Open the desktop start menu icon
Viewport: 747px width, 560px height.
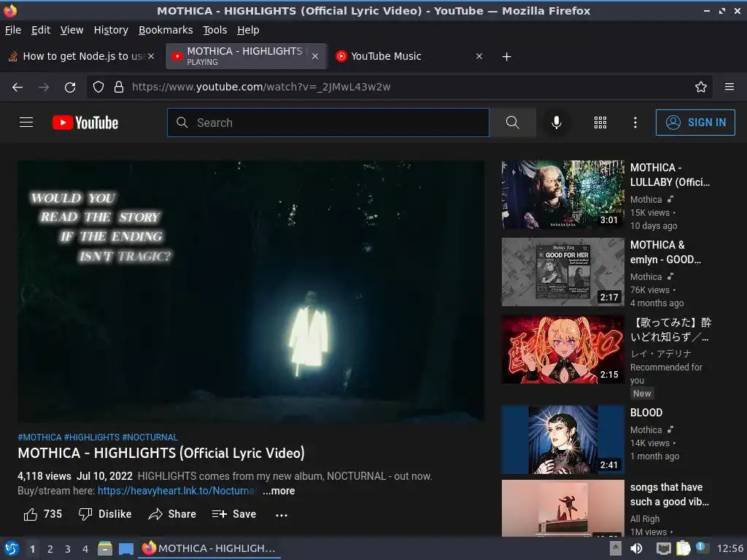click(12, 548)
